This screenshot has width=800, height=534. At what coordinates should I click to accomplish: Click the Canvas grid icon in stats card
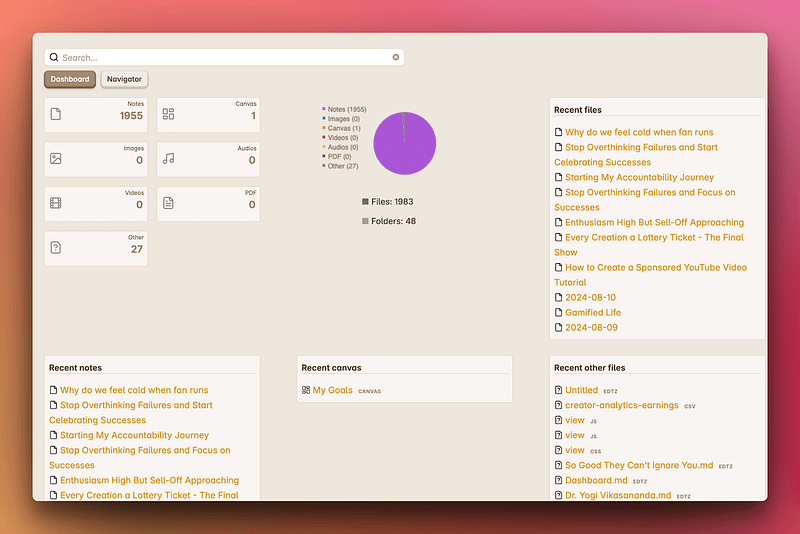coord(168,114)
